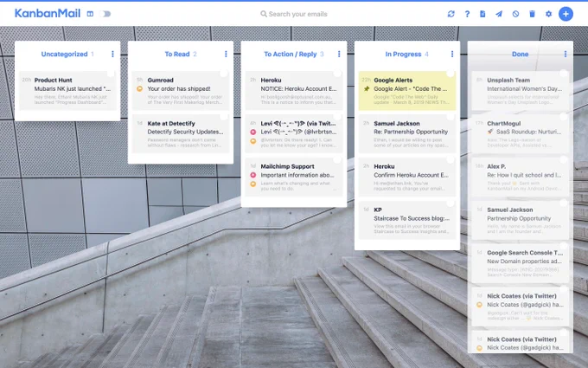Open Done column options menu

click(566, 54)
